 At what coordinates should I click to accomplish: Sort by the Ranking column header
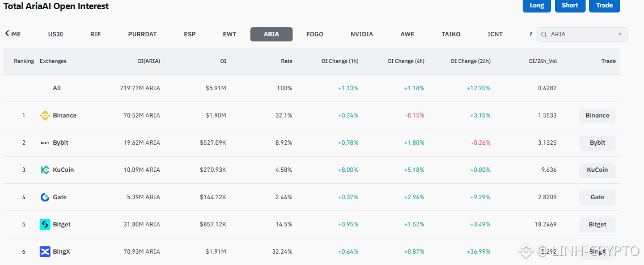point(24,61)
